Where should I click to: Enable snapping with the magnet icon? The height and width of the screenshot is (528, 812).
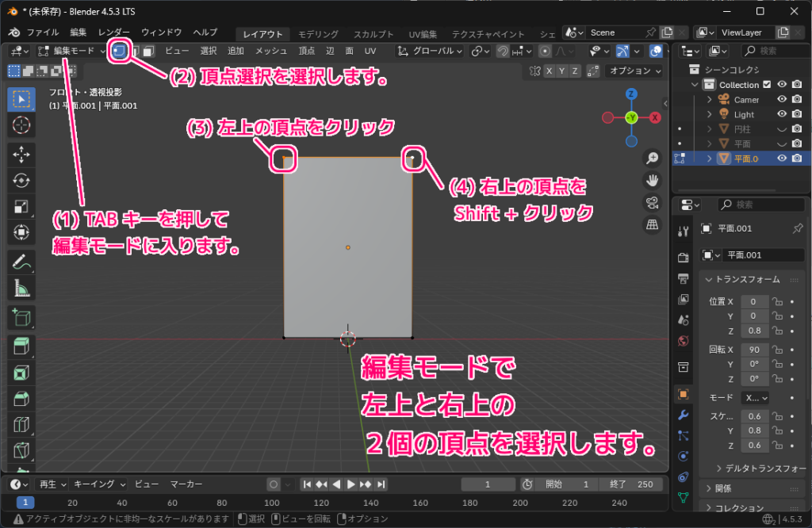[504, 51]
